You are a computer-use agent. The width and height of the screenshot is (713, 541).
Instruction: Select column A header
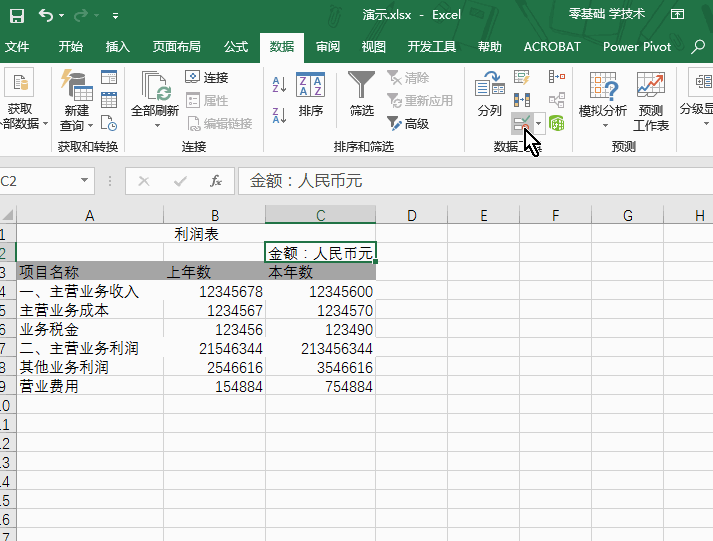click(x=90, y=215)
